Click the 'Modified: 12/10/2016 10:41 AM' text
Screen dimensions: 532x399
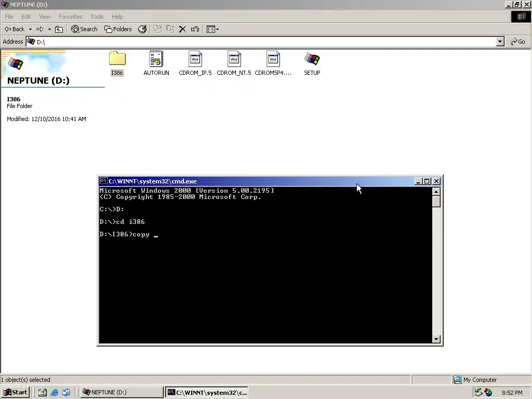46,119
